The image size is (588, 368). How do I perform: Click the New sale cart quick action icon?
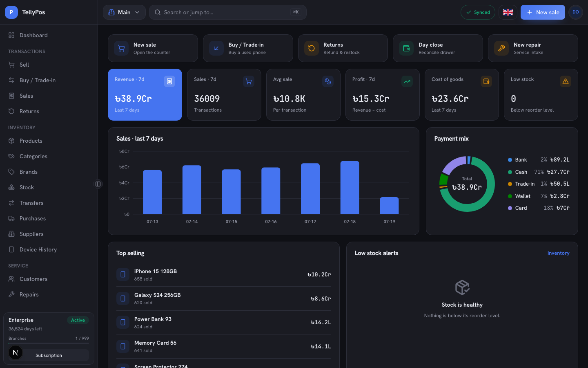point(121,48)
